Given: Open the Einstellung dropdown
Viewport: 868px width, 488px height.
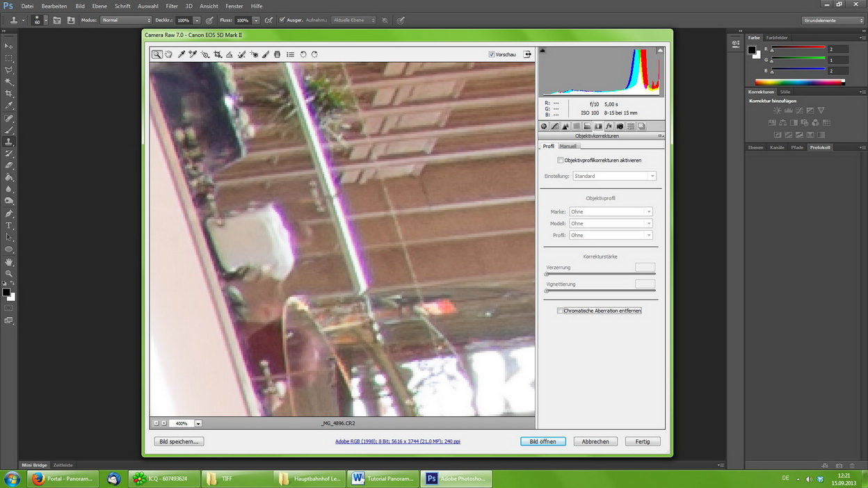Looking at the screenshot, I should 614,177.
